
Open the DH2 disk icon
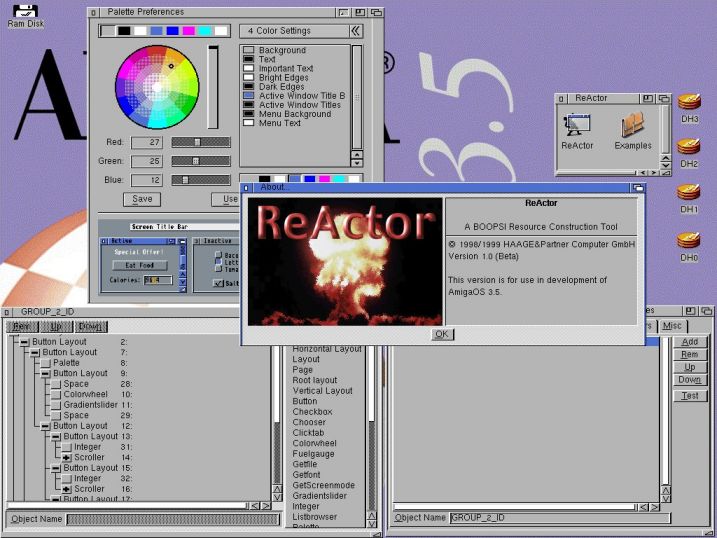689,146
